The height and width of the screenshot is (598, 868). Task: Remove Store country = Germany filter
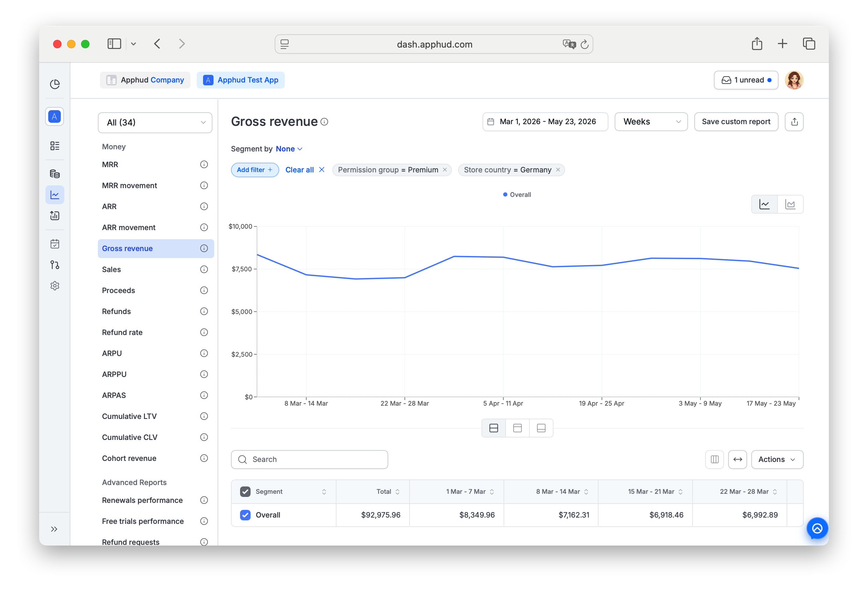tap(558, 170)
